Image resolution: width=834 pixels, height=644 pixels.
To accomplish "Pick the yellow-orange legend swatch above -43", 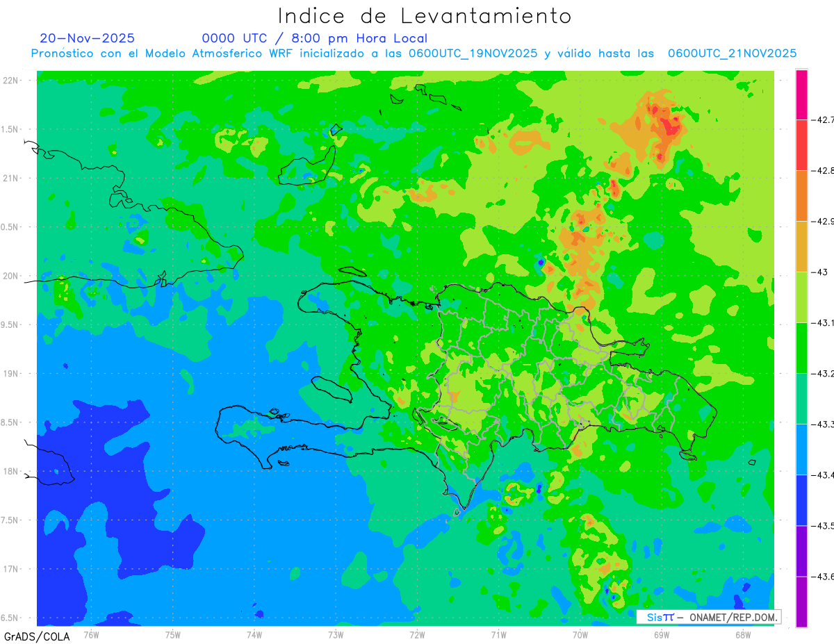I will 802,246.
